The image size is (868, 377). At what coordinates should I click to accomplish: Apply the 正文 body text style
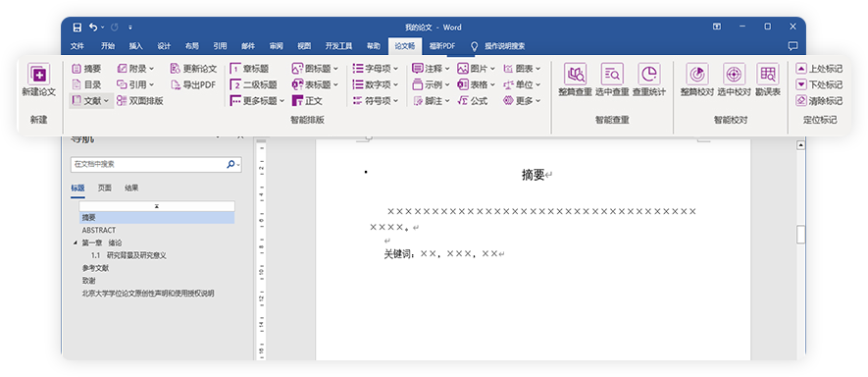click(307, 101)
